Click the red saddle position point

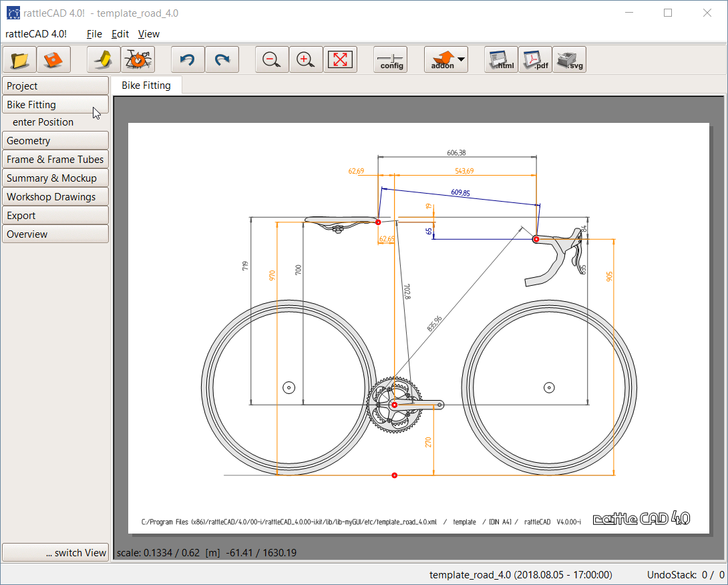click(x=378, y=222)
